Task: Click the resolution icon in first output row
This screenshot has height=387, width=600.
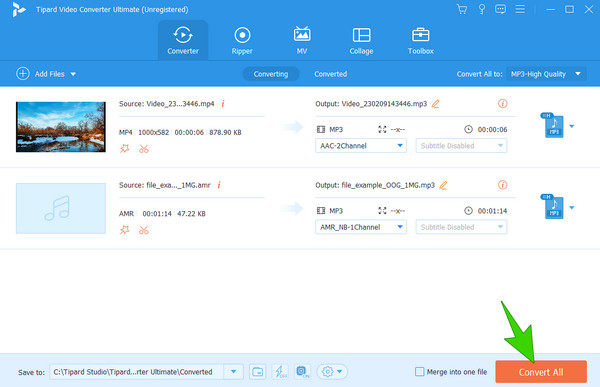Action: [382, 129]
